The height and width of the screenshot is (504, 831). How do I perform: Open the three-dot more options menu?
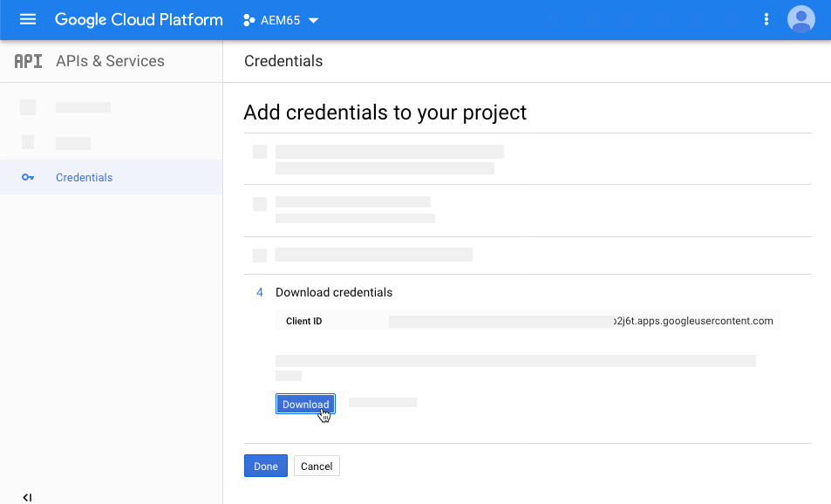tap(766, 19)
